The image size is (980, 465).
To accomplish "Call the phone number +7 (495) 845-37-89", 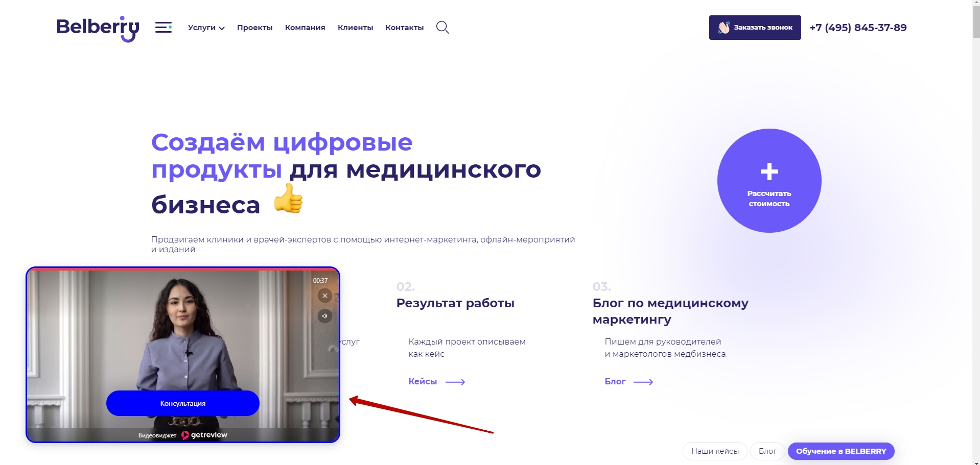I will (x=858, y=28).
